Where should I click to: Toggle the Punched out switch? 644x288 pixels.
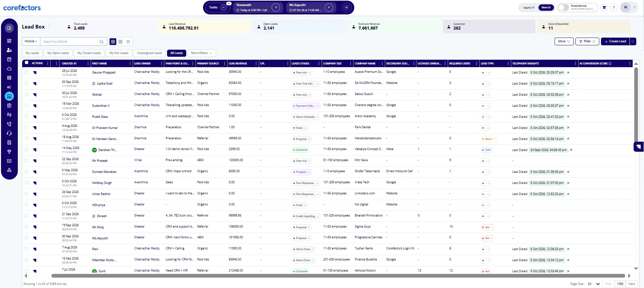click(563, 7)
